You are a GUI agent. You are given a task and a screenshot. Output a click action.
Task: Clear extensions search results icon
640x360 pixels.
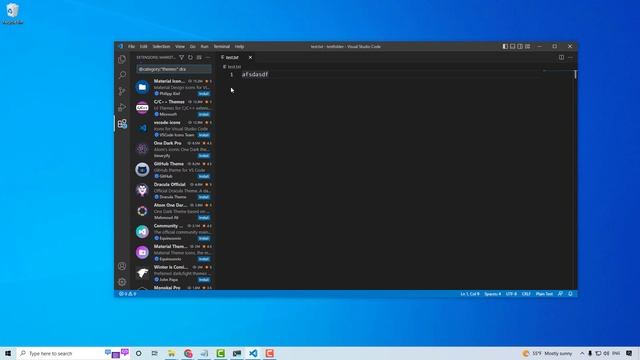199,58
